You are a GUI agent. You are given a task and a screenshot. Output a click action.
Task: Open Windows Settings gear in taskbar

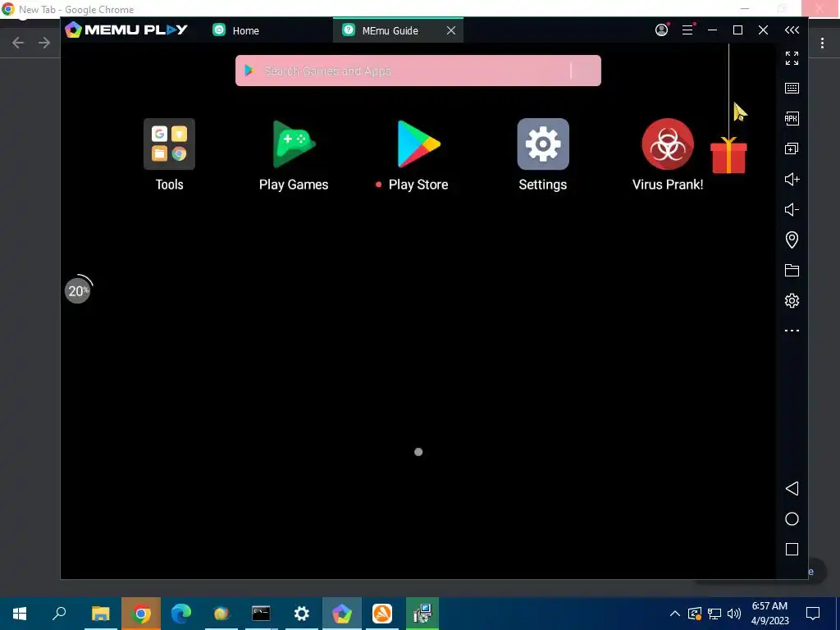click(x=302, y=614)
